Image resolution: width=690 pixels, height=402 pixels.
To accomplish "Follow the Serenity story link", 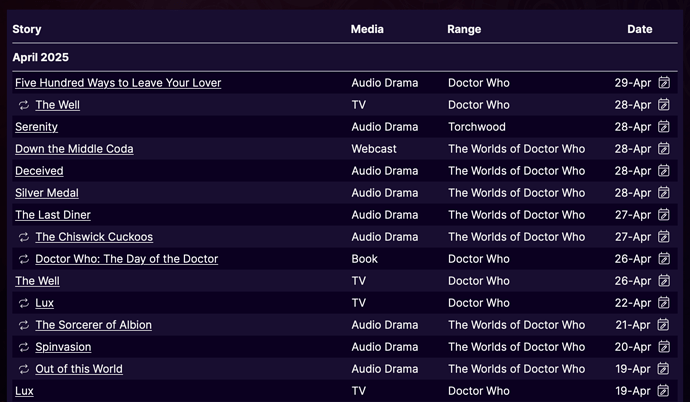I will (x=37, y=127).
